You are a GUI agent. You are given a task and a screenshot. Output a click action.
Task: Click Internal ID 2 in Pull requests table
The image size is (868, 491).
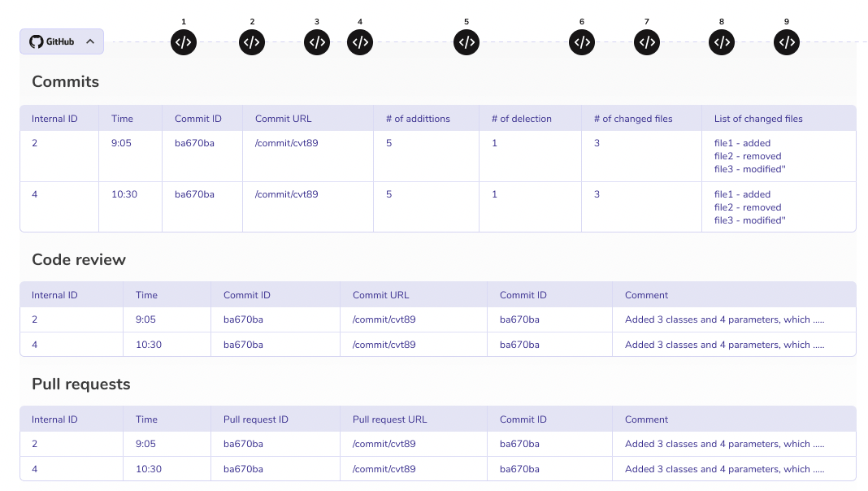click(34, 444)
